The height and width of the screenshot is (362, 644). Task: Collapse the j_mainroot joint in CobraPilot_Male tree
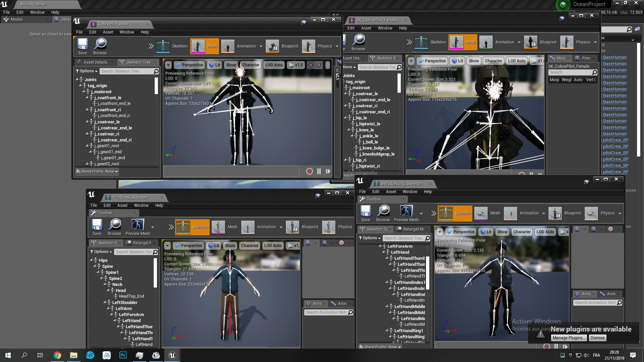click(84, 92)
